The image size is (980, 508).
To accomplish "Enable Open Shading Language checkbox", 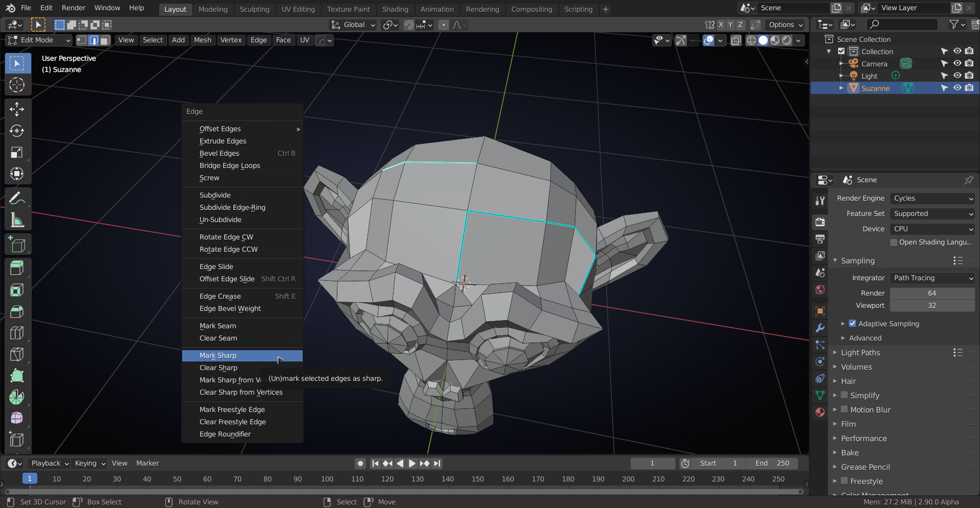I will [894, 243].
